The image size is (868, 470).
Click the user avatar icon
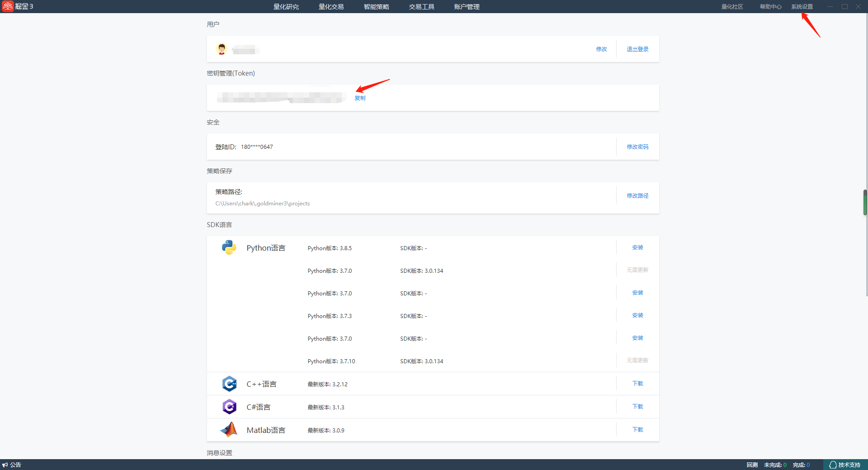pyautogui.click(x=222, y=49)
